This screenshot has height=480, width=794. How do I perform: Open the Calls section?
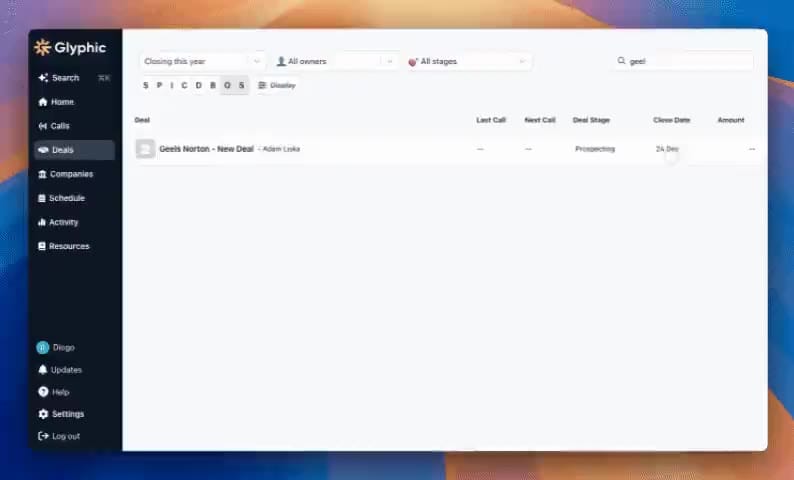tap(74, 126)
